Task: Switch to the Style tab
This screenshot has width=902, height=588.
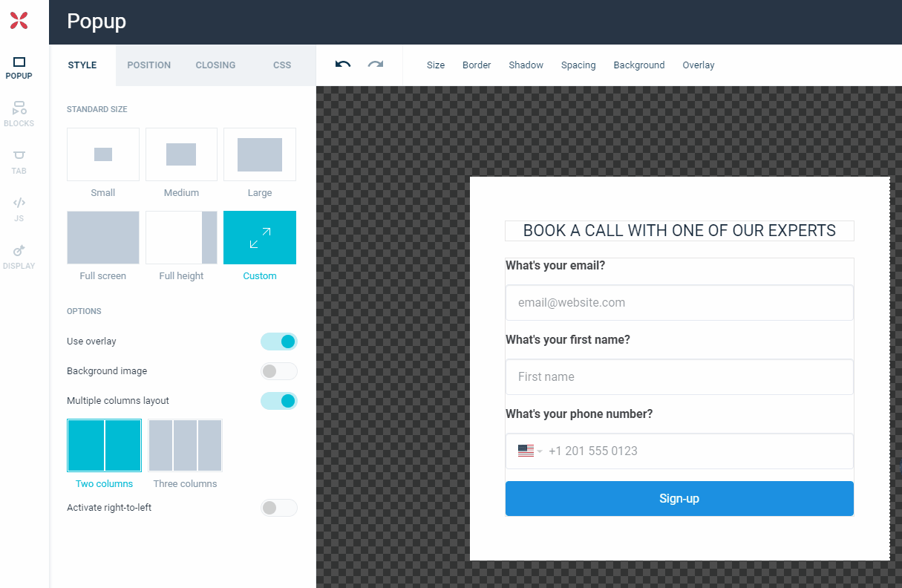Action: tap(82, 65)
